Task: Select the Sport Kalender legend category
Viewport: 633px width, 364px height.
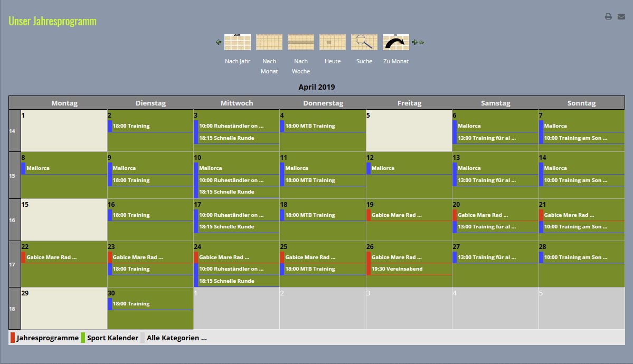Action: pos(112,338)
